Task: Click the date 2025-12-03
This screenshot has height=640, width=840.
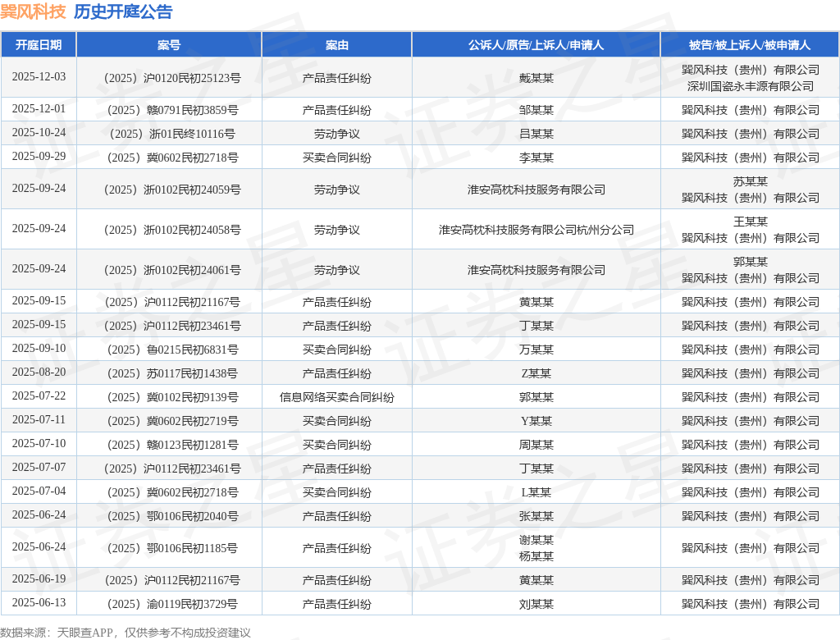Action: (x=39, y=77)
